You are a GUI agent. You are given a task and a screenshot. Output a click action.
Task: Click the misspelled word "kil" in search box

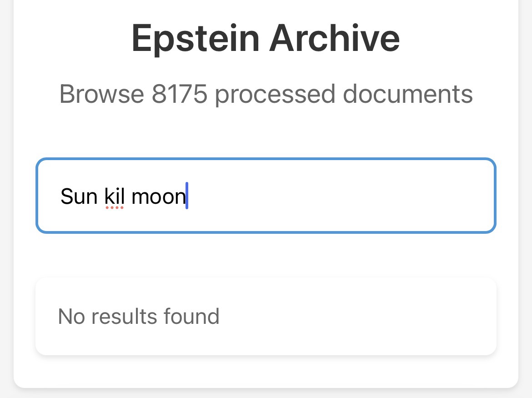(x=114, y=196)
